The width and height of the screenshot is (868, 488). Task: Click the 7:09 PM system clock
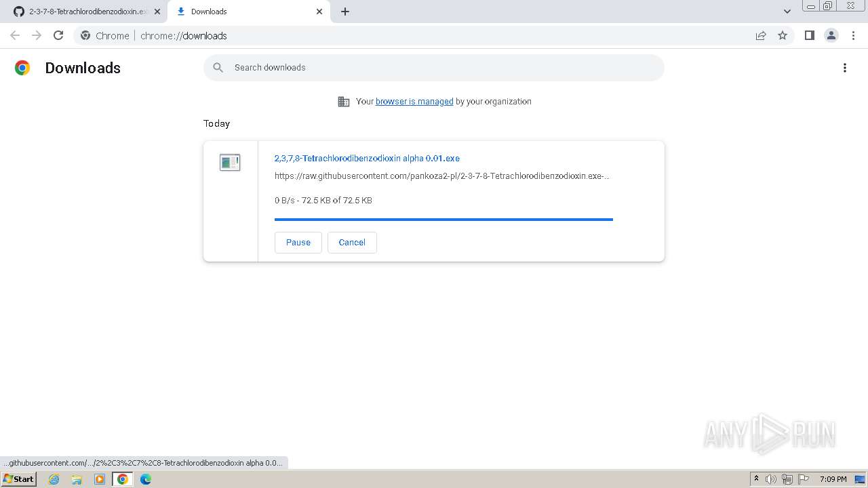833,479
